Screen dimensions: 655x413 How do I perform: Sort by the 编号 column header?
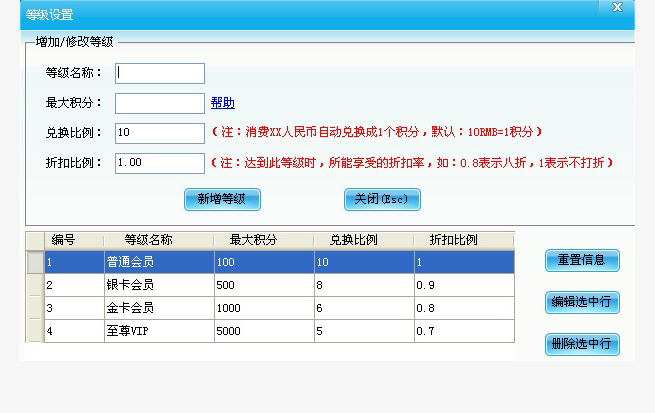[x=64, y=240]
